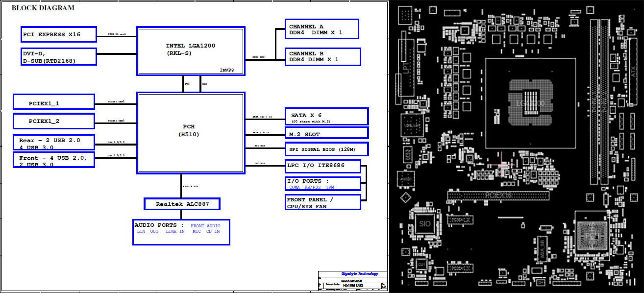Click the FRONT AUDIO link text

[205, 226]
